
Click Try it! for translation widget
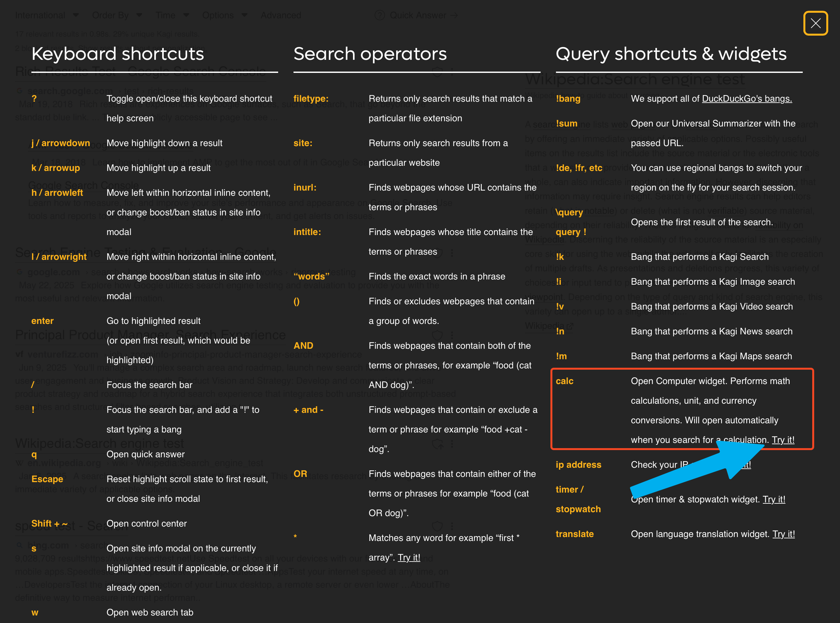pyautogui.click(x=783, y=534)
